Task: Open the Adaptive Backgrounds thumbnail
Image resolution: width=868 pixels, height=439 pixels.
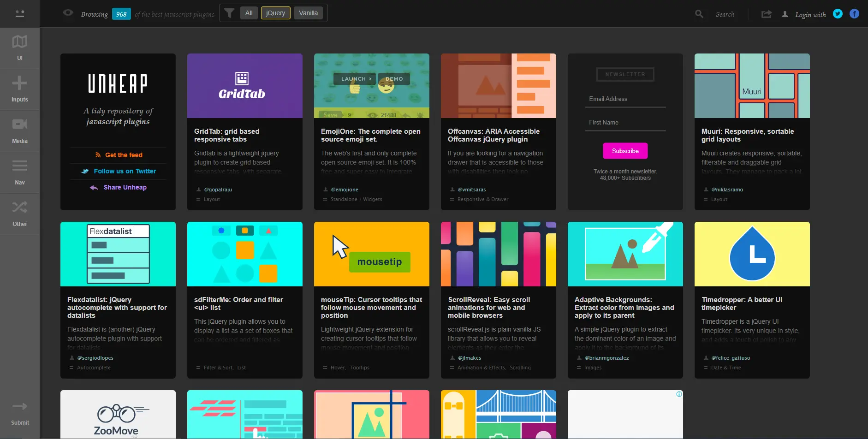Action: 625,254
